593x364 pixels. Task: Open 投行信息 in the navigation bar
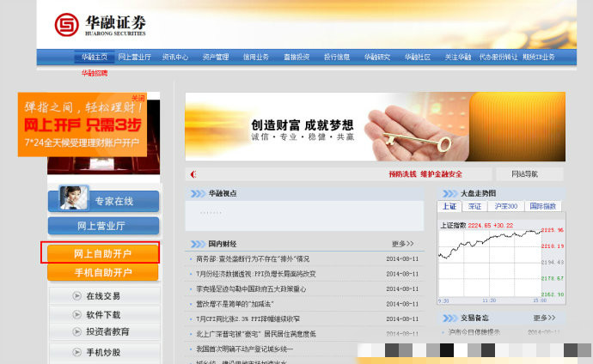click(337, 57)
